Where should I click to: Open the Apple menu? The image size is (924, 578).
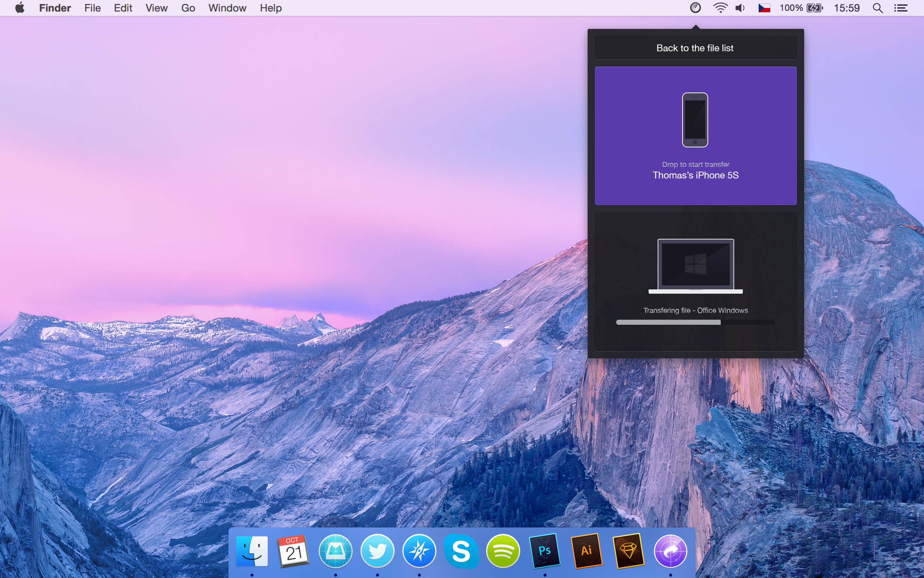click(20, 8)
